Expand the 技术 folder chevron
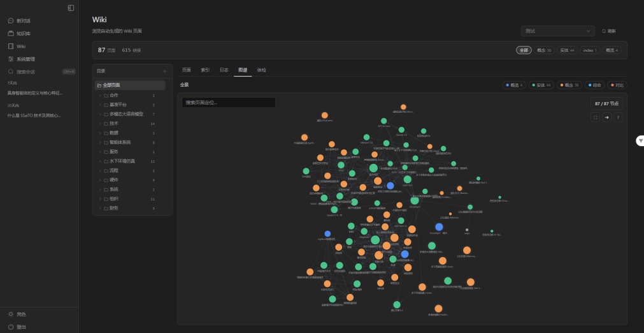 pos(100,124)
